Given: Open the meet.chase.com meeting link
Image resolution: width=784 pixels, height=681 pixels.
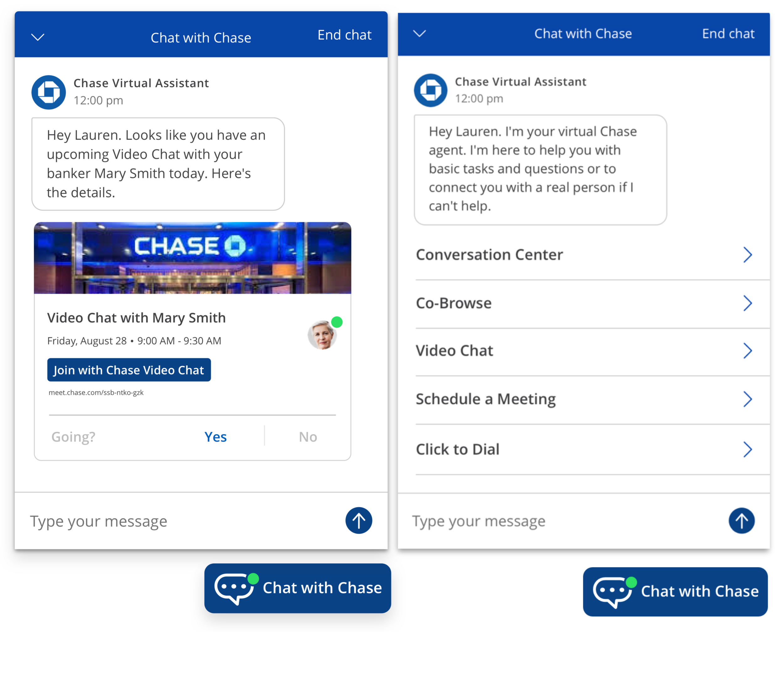Looking at the screenshot, I should point(96,393).
